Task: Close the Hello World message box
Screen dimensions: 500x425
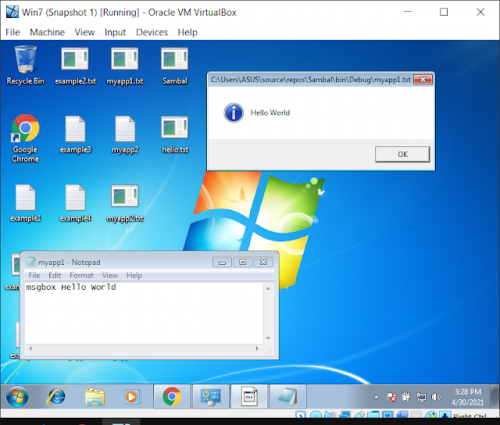Action: 423,80
